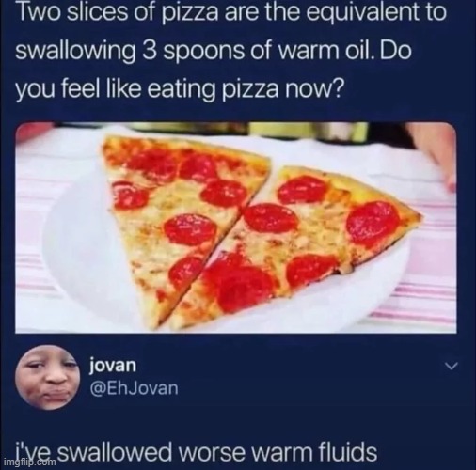476x470 pixels.
Task: Click the display name jovan
Action: [113, 365]
